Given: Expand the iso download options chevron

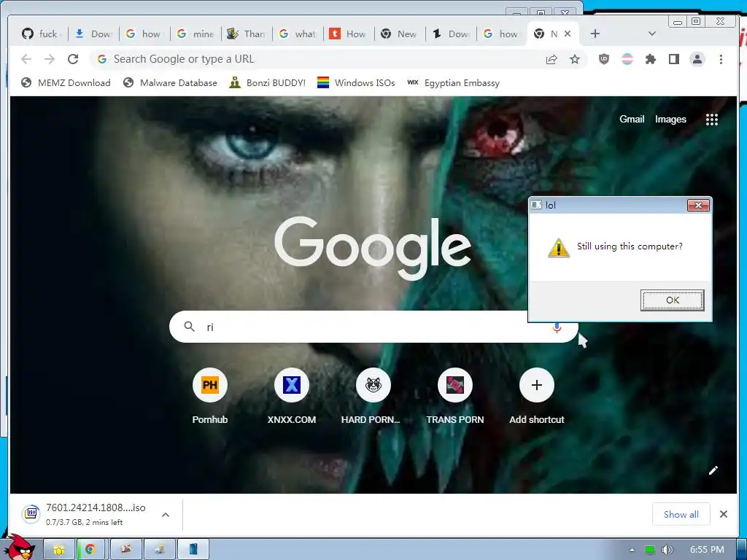Looking at the screenshot, I should pos(166,515).
